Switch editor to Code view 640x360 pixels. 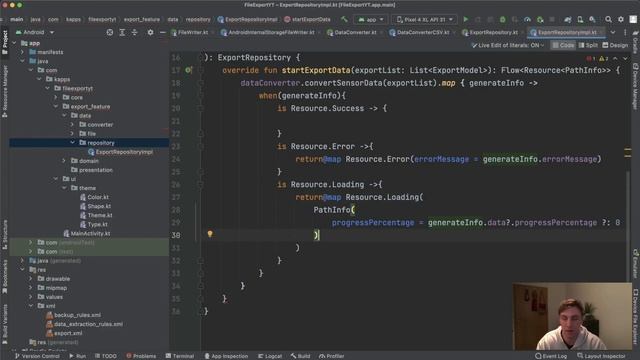tap(563, 45)
